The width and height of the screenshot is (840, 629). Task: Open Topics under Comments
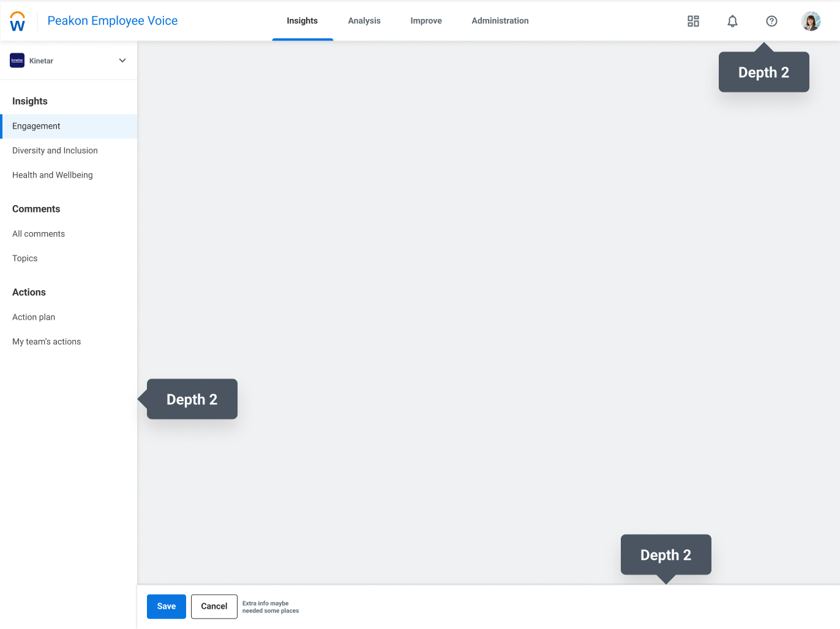point(25,258)
